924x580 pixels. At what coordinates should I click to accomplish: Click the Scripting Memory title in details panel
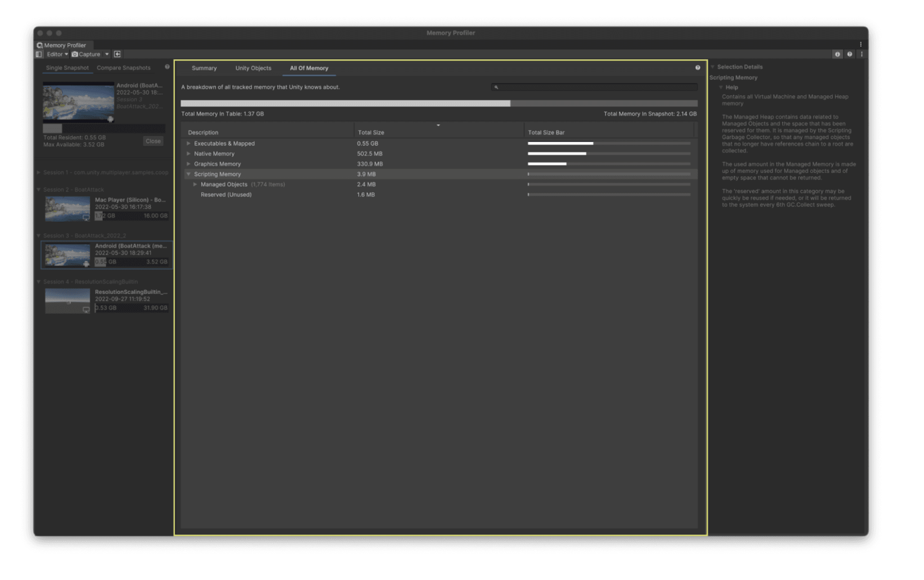tap(733, 77)
